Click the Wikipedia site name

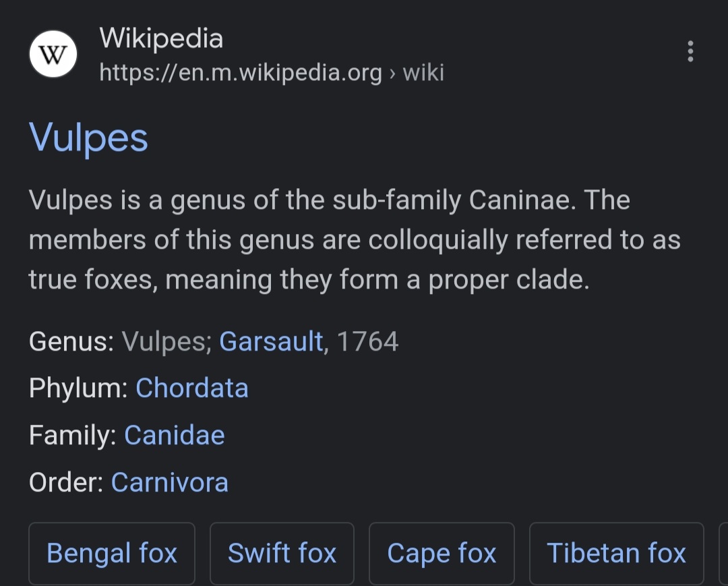click(x=161, y=38)
